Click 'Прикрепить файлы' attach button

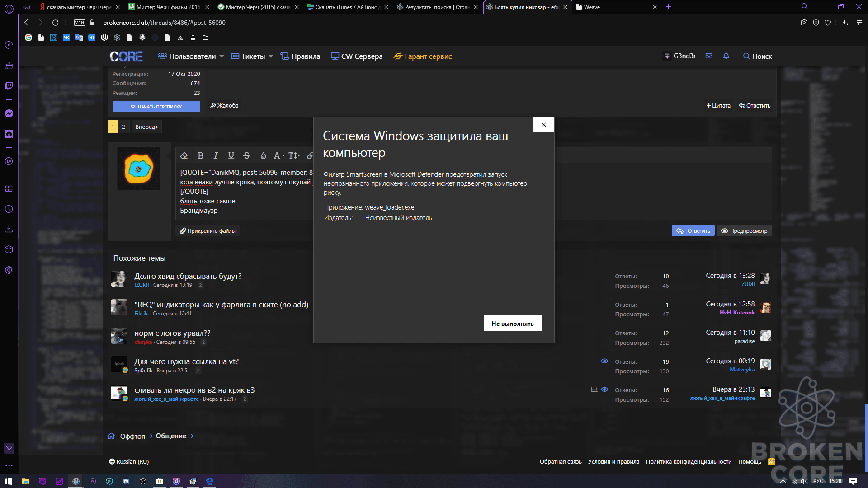[208, 231]
